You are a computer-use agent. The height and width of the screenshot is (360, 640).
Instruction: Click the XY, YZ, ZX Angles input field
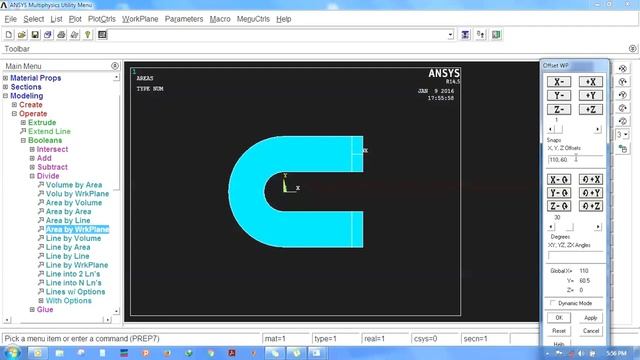pyautogui.click(x=575, y=256)
